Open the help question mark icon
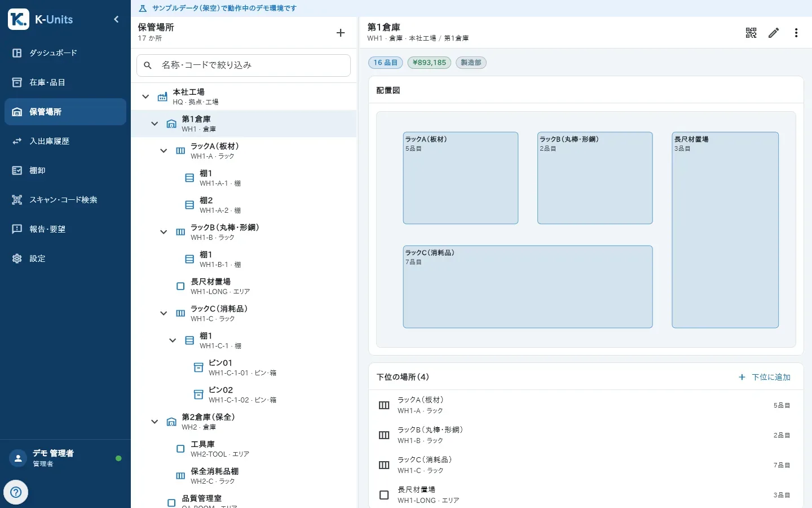Image resolution: width=812 pixels, height=508 pixels. (16, 492)
